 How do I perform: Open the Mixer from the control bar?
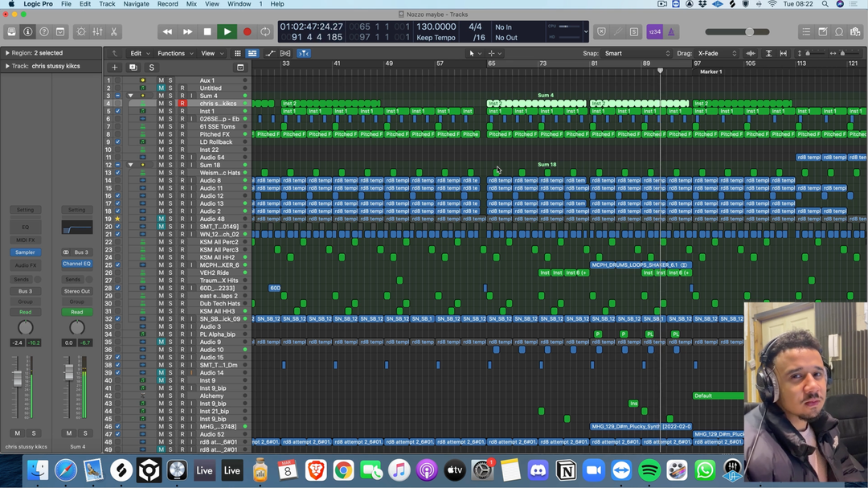click(97, 32)
